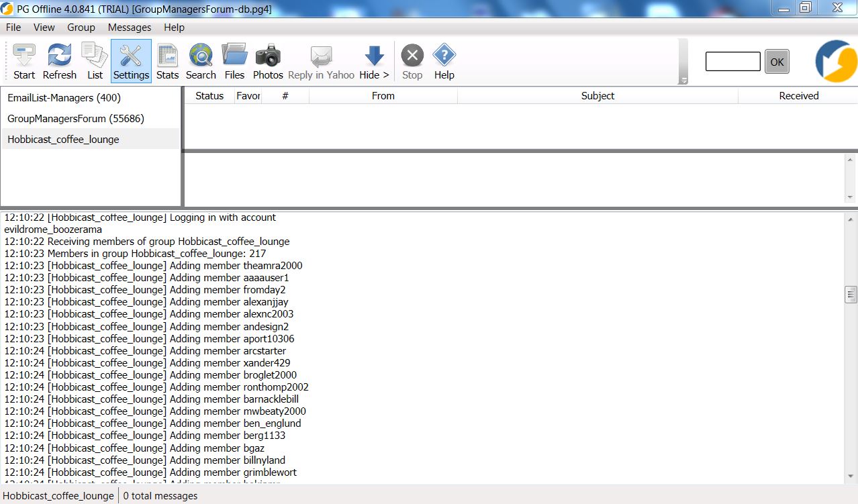This screenshot has height=504, width=858.
Task: Click log line 'Adding member bgaz'
Action: [x=134, y=448]
